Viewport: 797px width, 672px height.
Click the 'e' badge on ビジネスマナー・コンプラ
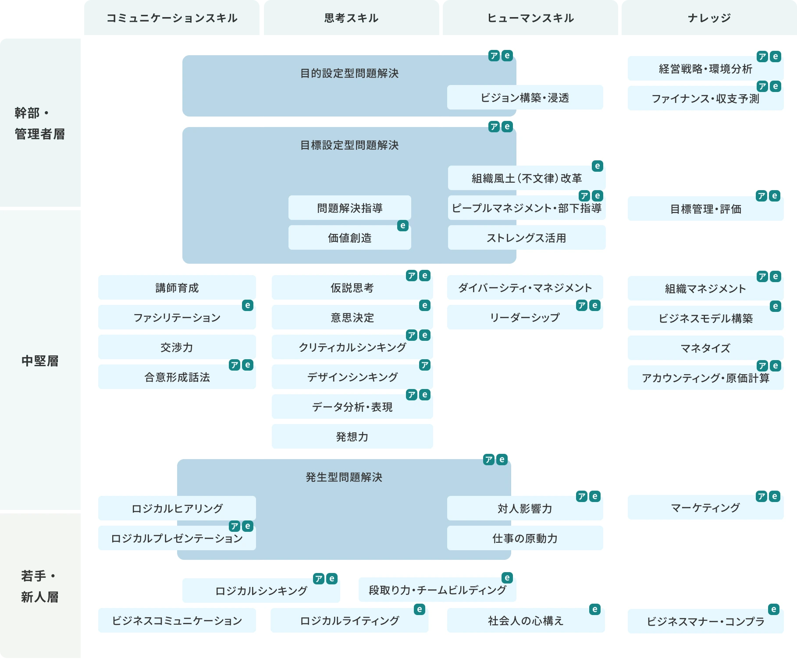(774, 609)
